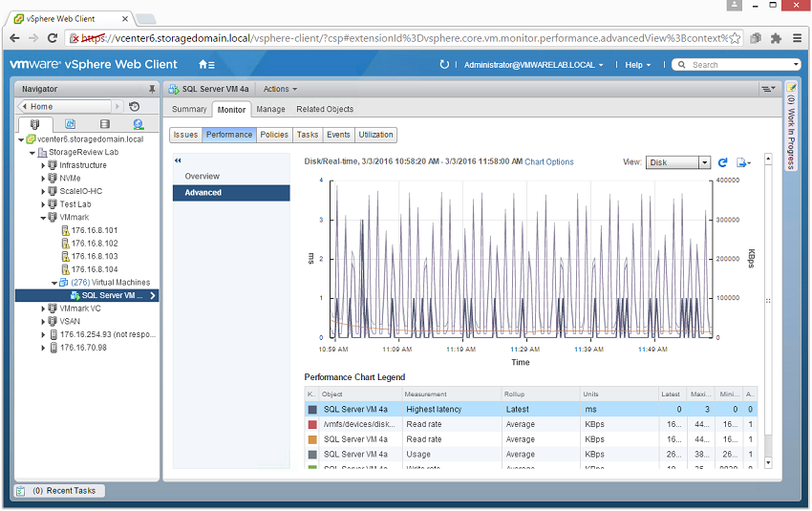The image size is (812, 511).
Task: Select the (276) Virtual Machines folder
Action: click(x=110, y=283)
